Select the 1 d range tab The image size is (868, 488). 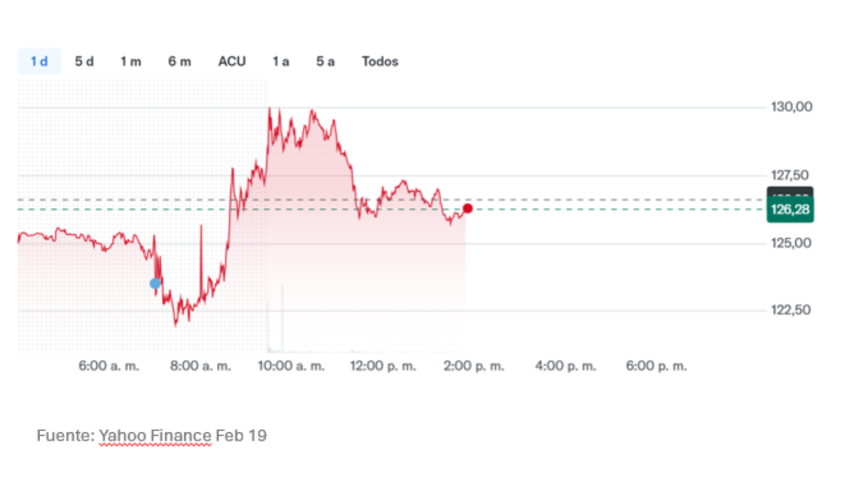39,62
